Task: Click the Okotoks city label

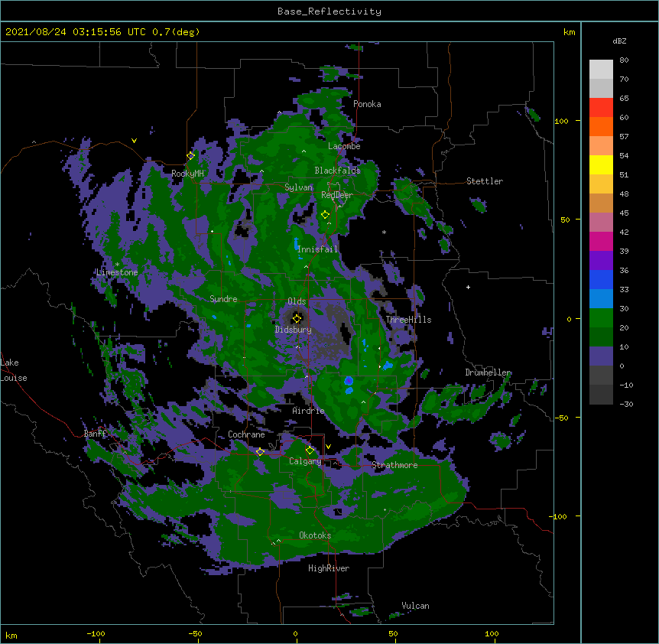Action: [x=315, y=535]
